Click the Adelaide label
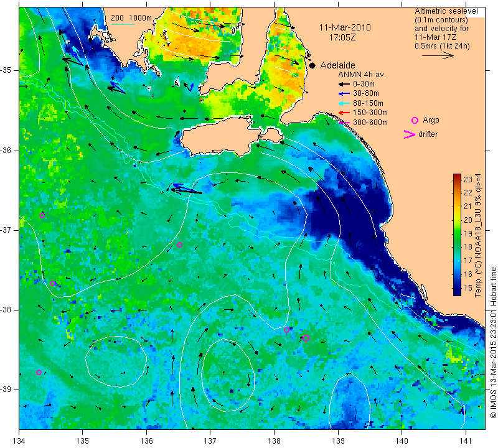The image size is (498, 448). click(x=337, y=65)
